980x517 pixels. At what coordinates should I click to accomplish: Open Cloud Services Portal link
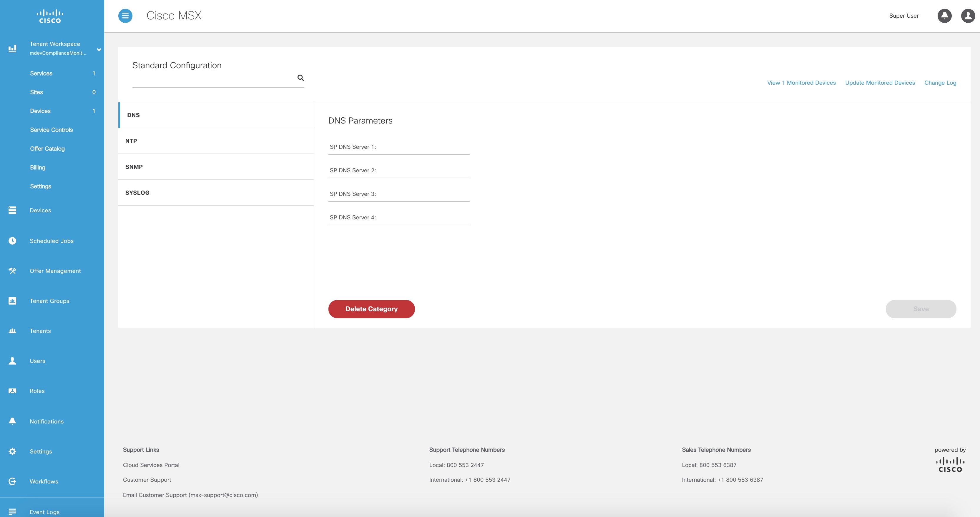[151, 465]
